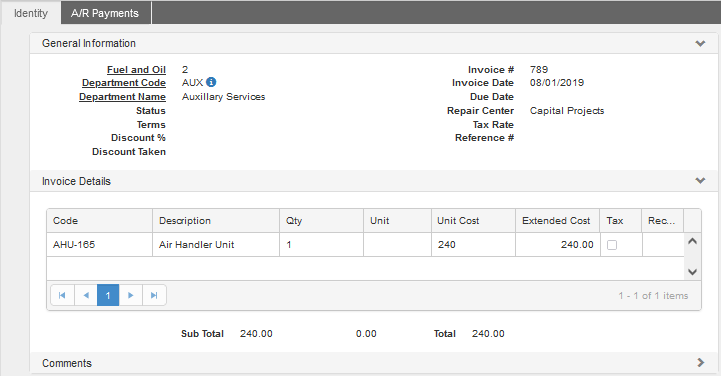Click the invoice date 08/01/2019
This screenshot has height=376, width=721.
pyautogui.click(x=557, y=83)
